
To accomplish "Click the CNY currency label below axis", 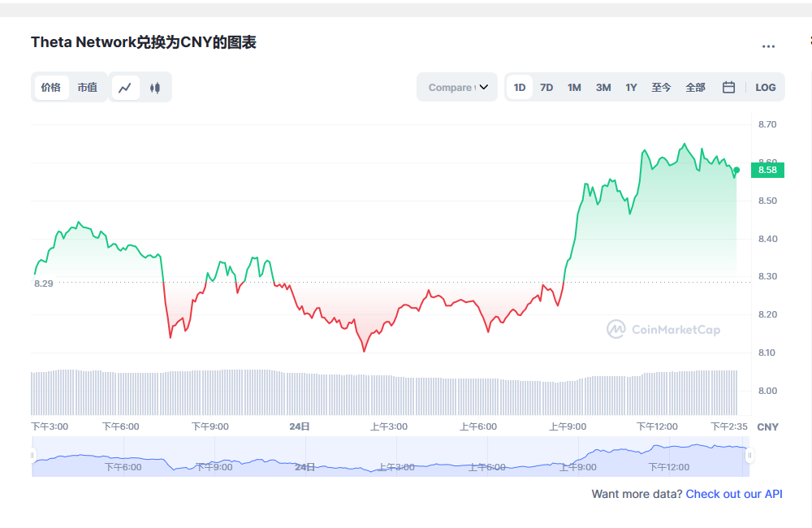I will coord(767,427).
